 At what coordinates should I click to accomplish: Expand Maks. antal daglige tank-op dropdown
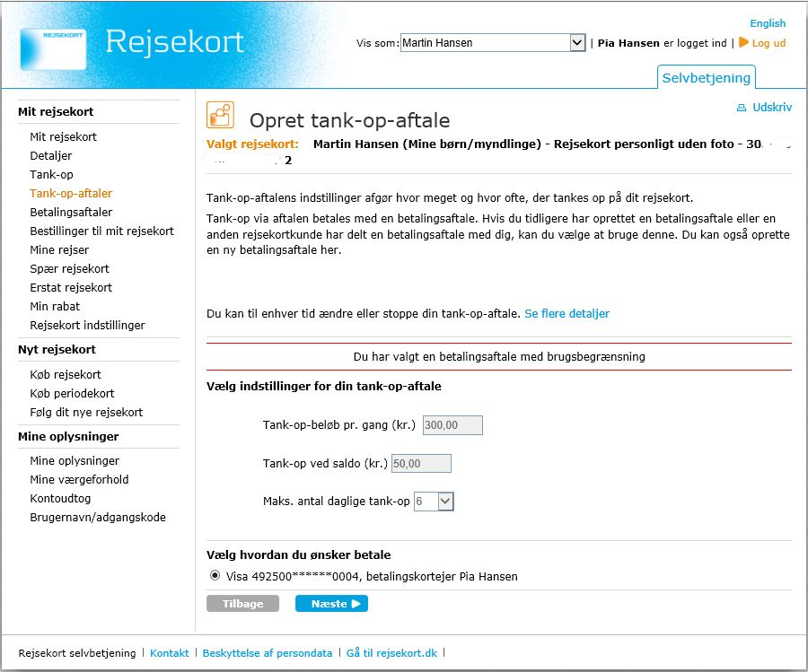[x=446, y=502]
